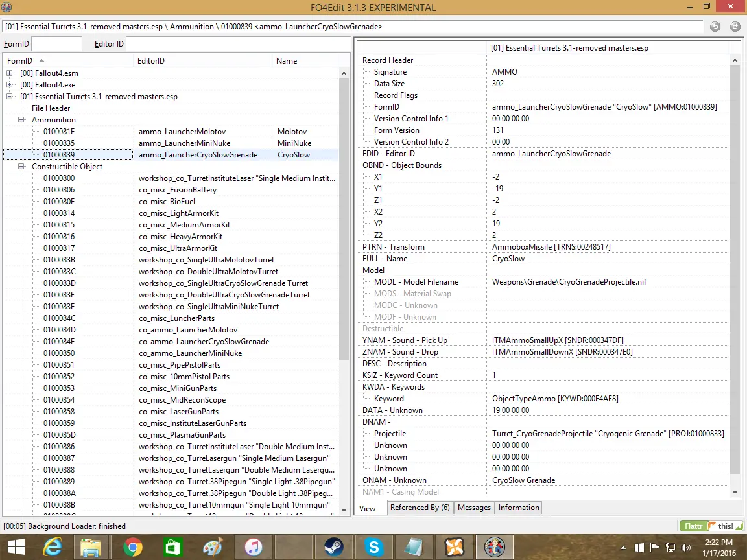
Task: Click the record view scroll down arrow
Action: coord(735,492)
